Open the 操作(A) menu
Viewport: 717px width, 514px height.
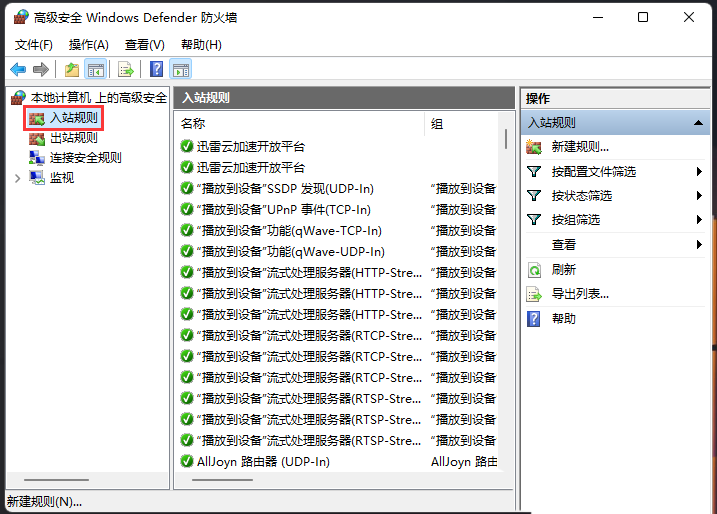[89, 45]
